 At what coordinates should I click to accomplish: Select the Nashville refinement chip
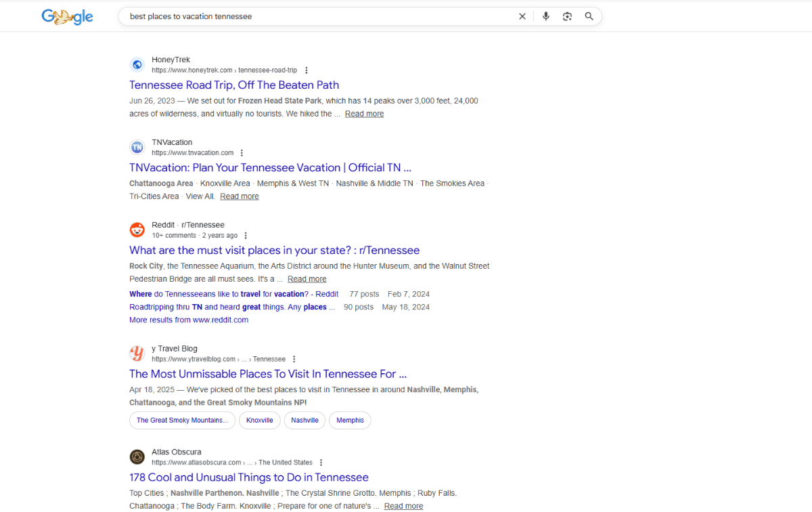point(304,420)
